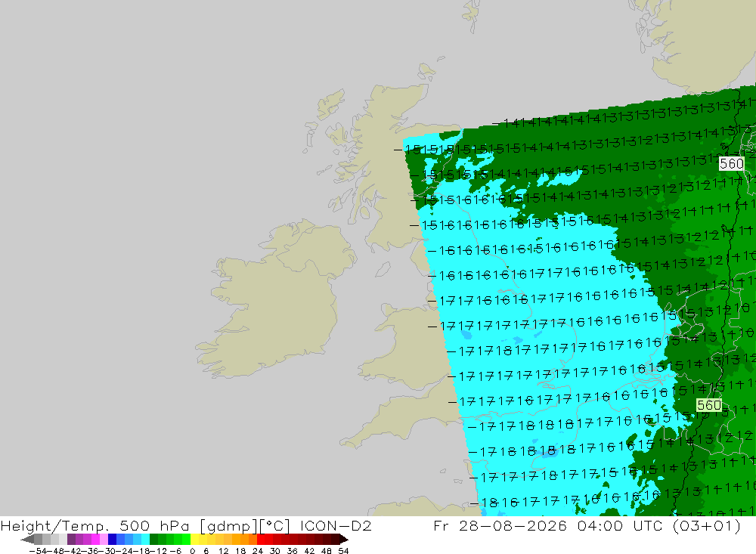Click the ICON-D2 model label

coord(336,525)
